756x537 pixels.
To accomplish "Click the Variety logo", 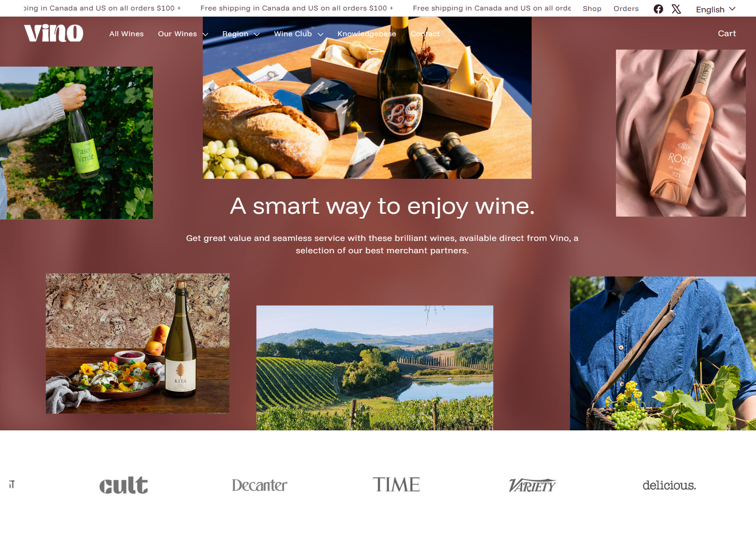I will tap(532, 485).
